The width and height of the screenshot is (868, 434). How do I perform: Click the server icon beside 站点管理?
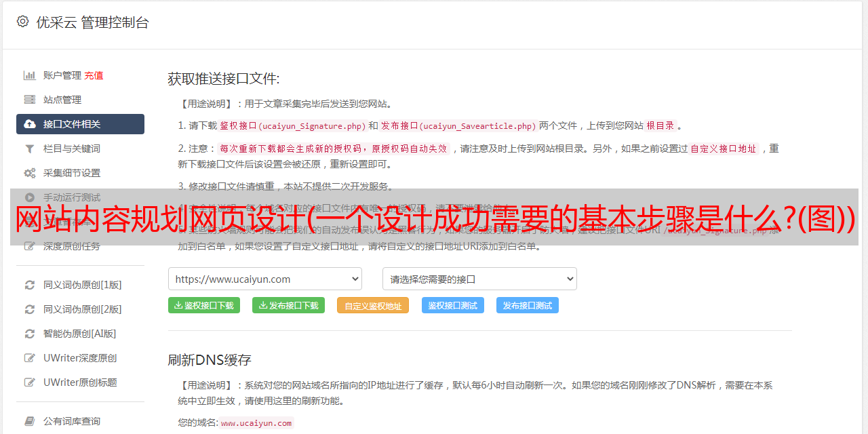click(30, 100)
